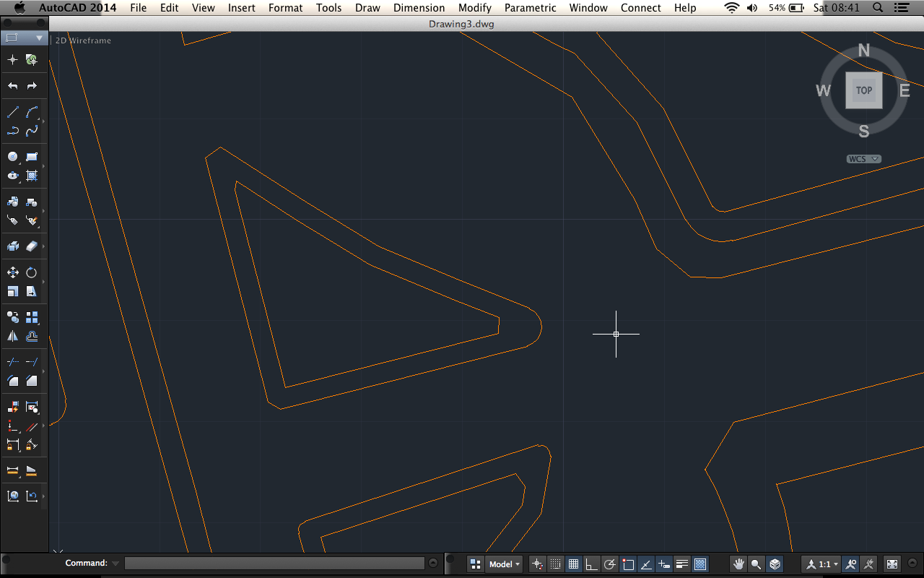Click the 2D Wireframe visual style label

coord(83,40)
